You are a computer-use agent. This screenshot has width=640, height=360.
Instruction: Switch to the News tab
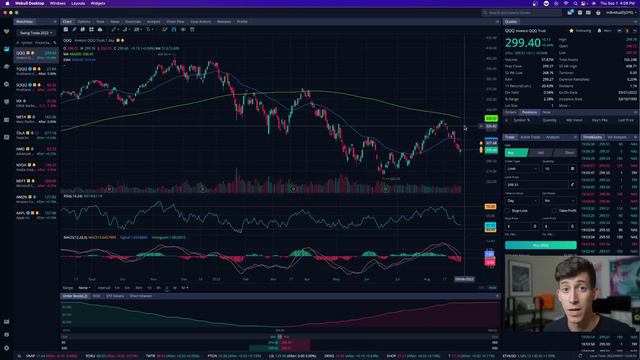[115, 22]
